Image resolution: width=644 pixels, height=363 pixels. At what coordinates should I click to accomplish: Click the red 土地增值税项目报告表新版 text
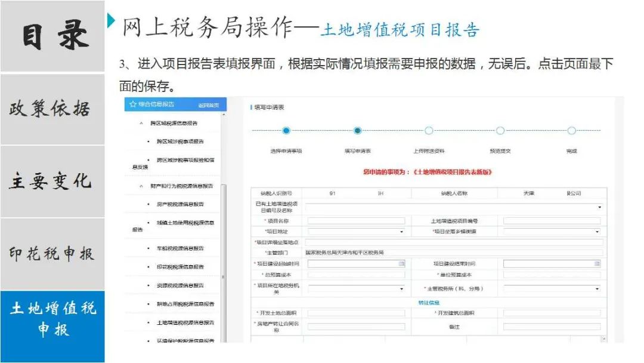[x=453, y=173]
